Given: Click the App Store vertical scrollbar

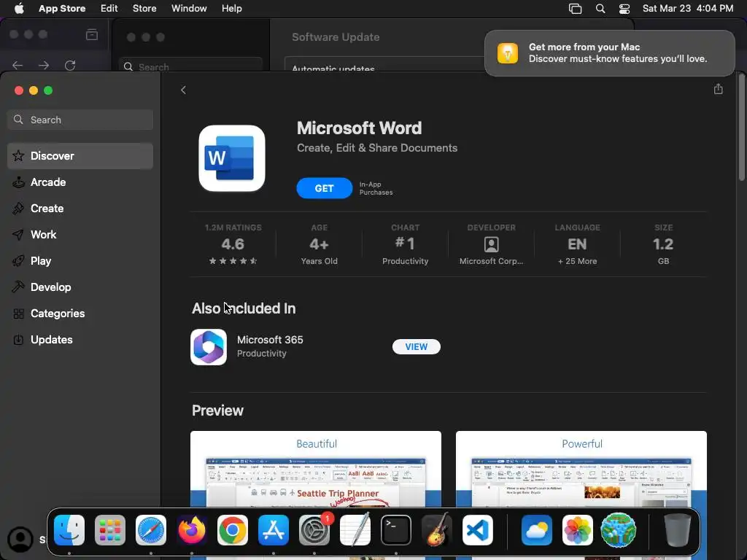Looking at the screenshot, I should click(x=741, y=128).
